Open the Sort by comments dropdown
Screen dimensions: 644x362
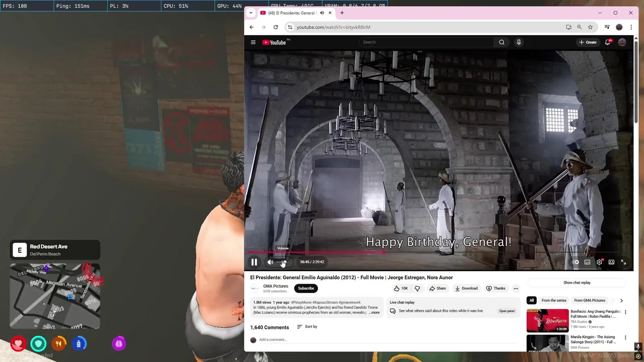(307, 327)
